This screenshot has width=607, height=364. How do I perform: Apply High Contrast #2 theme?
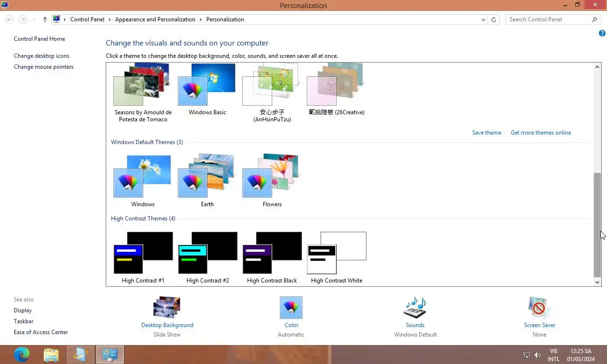coord(207,257)
